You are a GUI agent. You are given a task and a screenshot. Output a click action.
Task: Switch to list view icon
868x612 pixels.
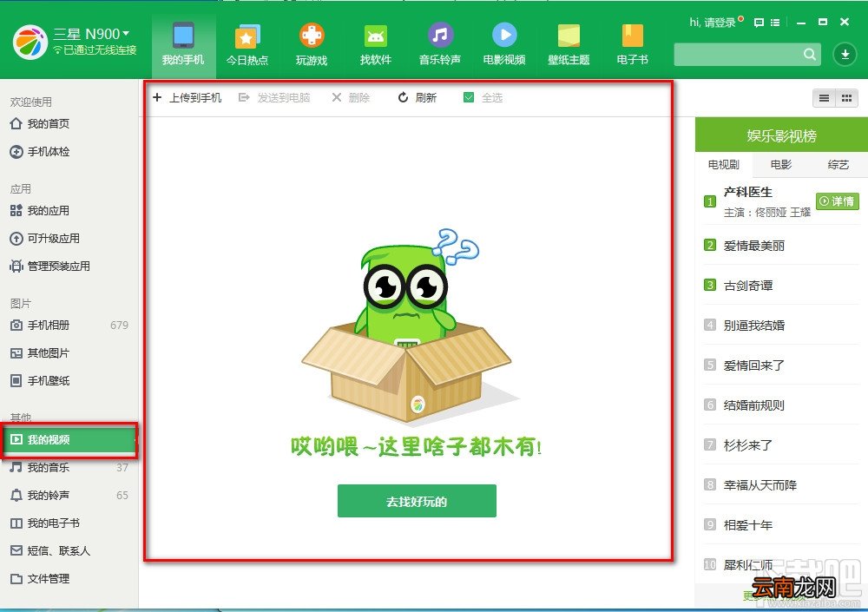pyautogui.click(x=824, y=98)
